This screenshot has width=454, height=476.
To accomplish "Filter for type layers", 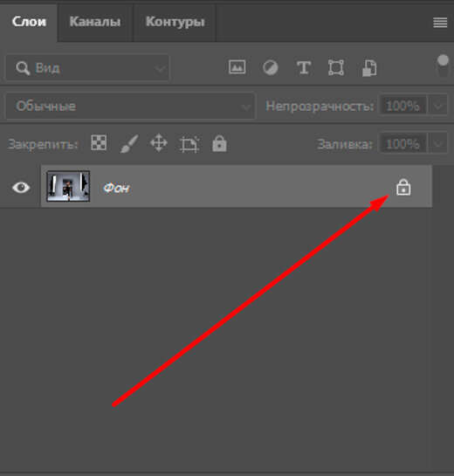I will pyautogui.click(x=304, y=68).
